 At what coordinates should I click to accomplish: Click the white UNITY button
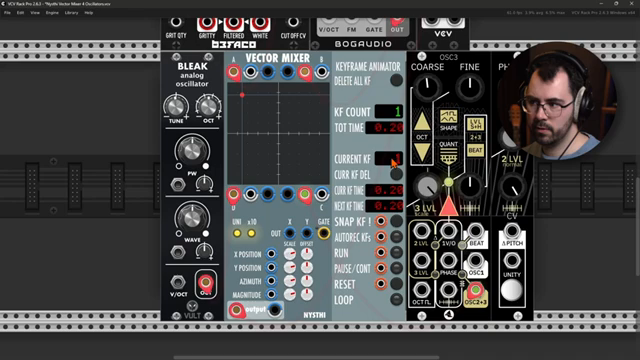point(512,290)
